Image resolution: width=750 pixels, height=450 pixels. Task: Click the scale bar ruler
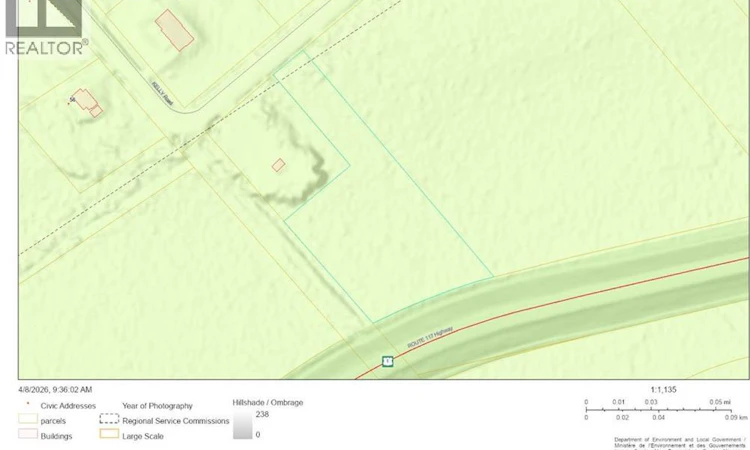[x=658, y=410]
